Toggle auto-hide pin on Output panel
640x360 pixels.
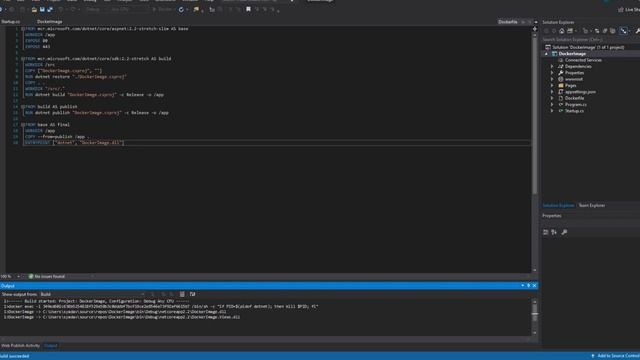[x=529, y=286]
